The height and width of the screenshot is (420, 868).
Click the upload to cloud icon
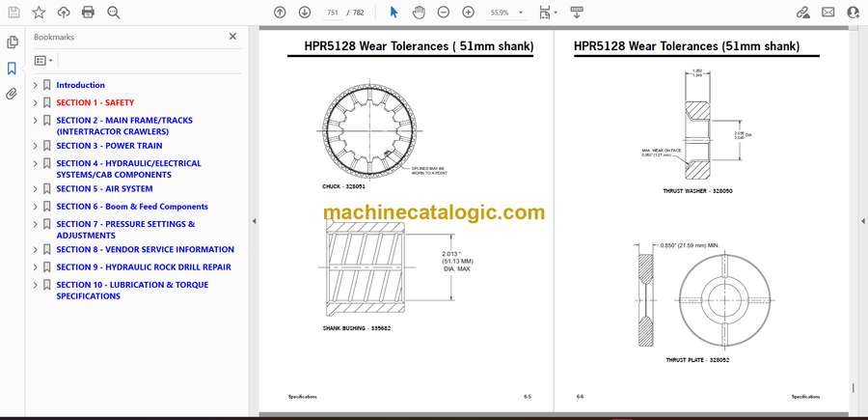coord(64,13)
